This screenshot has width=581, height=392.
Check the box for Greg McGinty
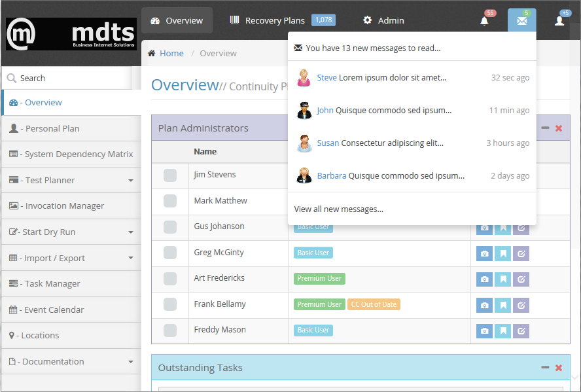(x=170, y=253)
